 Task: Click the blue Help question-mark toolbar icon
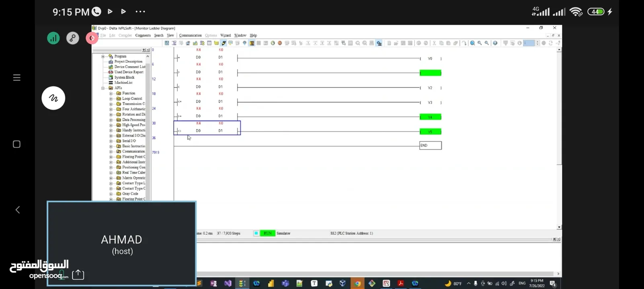tap(495, 43)
